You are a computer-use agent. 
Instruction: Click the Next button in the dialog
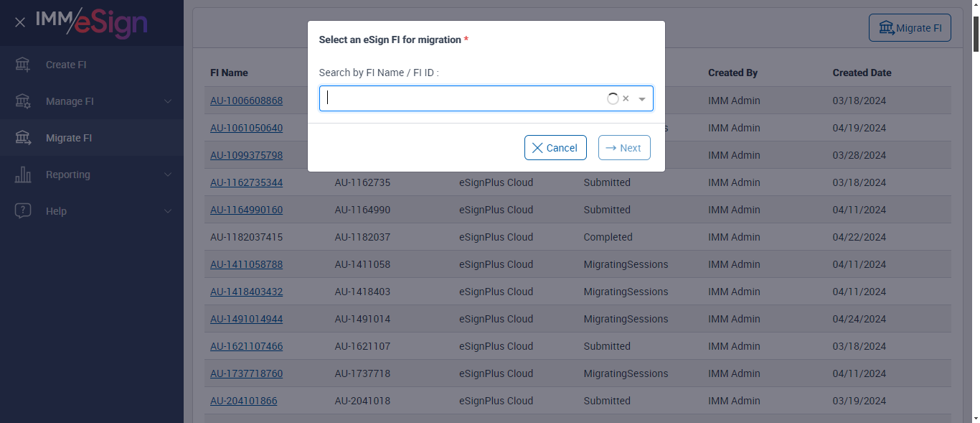point(624,148)
